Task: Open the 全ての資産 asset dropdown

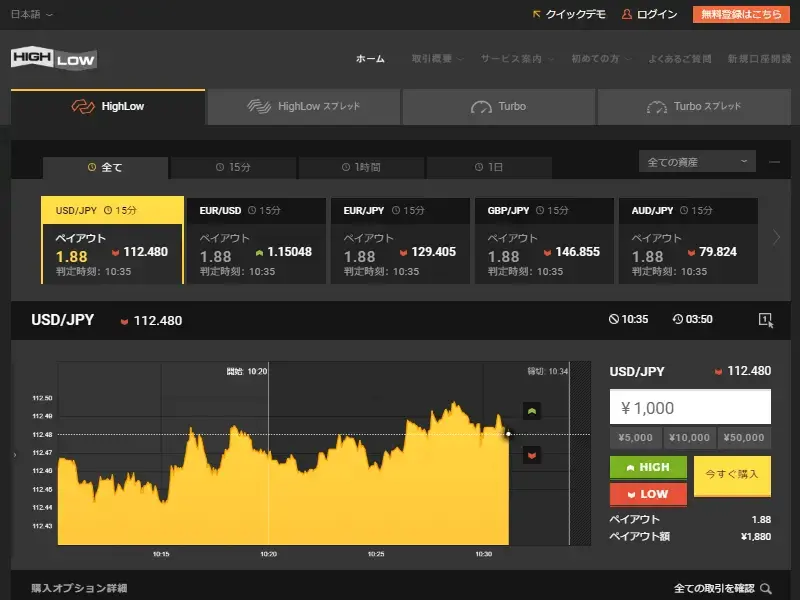Action: click(696, 162)
